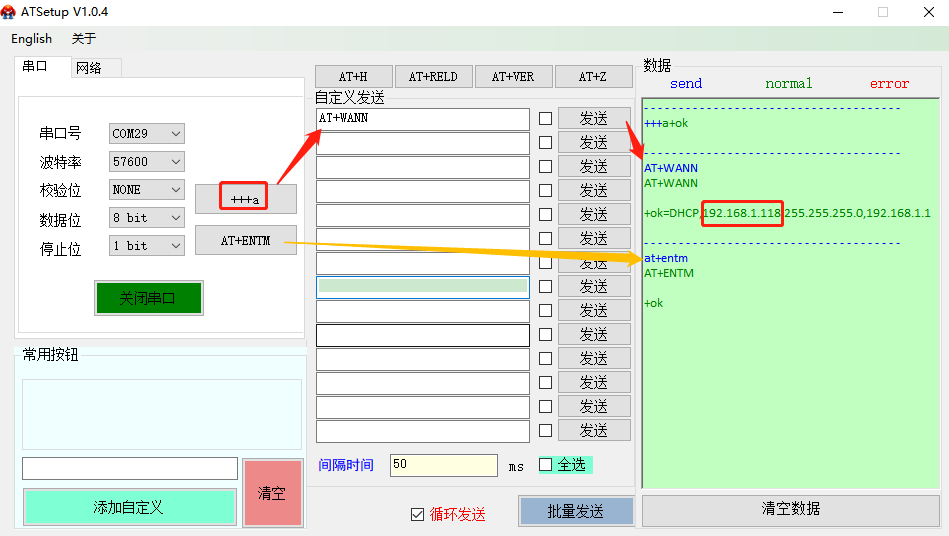Screen dimensions: 949x536
Task: Switch language via English menu
Action: (32, 39)
